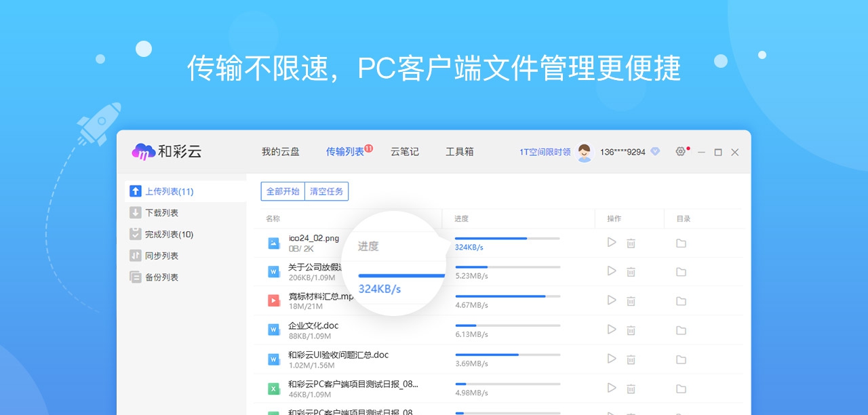Image resolution: width=868 pixels, height=415 pixels.
Task: Click the account number 136****9294
Action: pyautogui.click(x=623, y=152)
